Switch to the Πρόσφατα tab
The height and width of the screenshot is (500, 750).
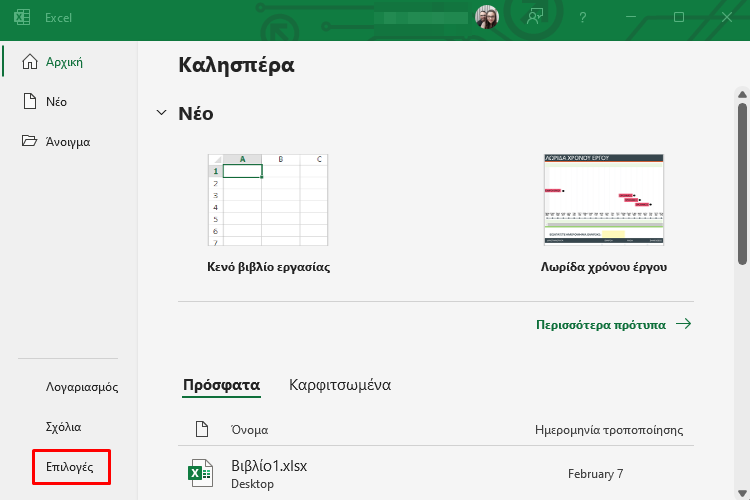221,385
